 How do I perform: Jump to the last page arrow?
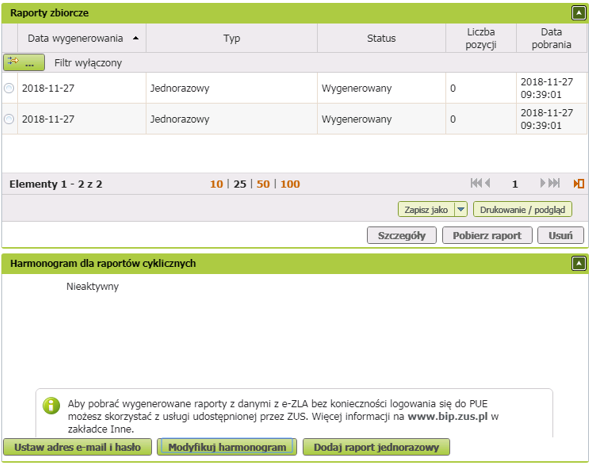(554, 183)
